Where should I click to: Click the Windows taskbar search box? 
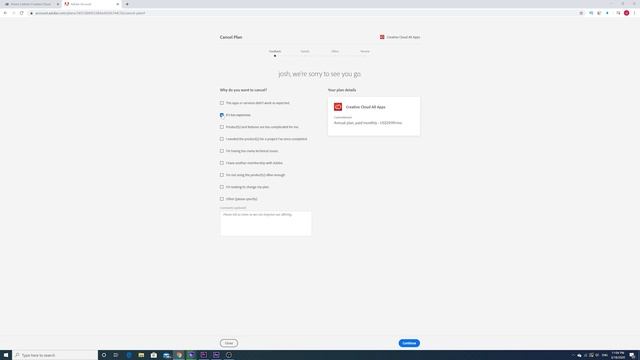click(55, 355)
